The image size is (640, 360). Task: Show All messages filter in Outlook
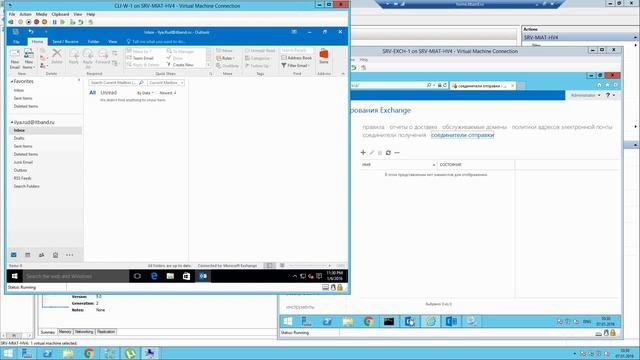tap(93, 93)
